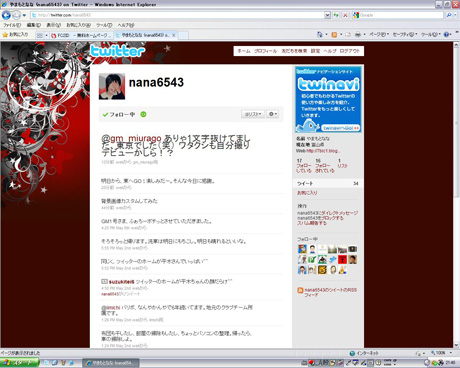460x368 pixels.
Task: Expand the address bar history dropdown
Action: point(327,15)
